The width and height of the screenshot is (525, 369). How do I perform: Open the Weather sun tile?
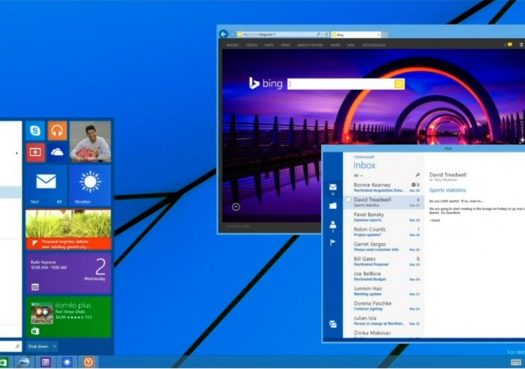click(90, 185)
